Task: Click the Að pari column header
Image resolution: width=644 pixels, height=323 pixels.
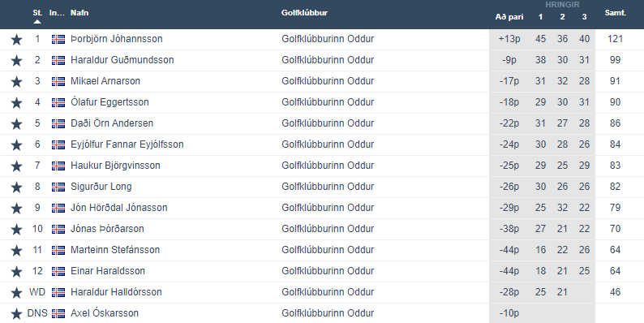Action: click(509, 17)
